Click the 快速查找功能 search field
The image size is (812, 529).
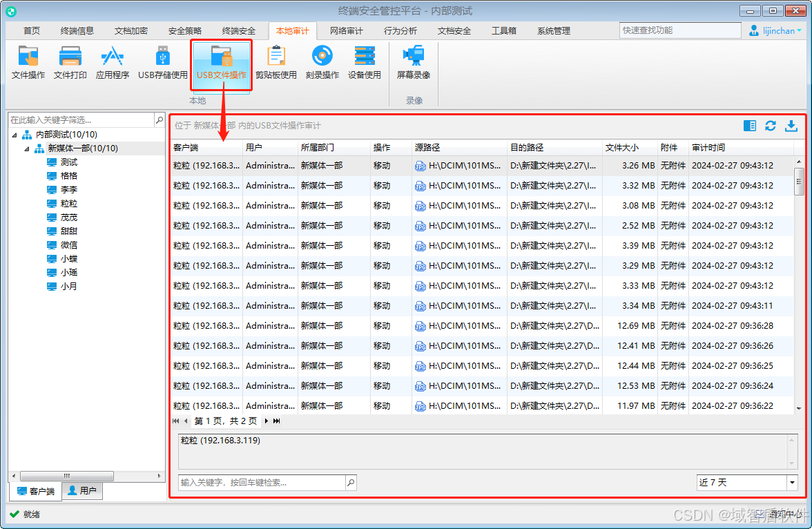(680, 30)
